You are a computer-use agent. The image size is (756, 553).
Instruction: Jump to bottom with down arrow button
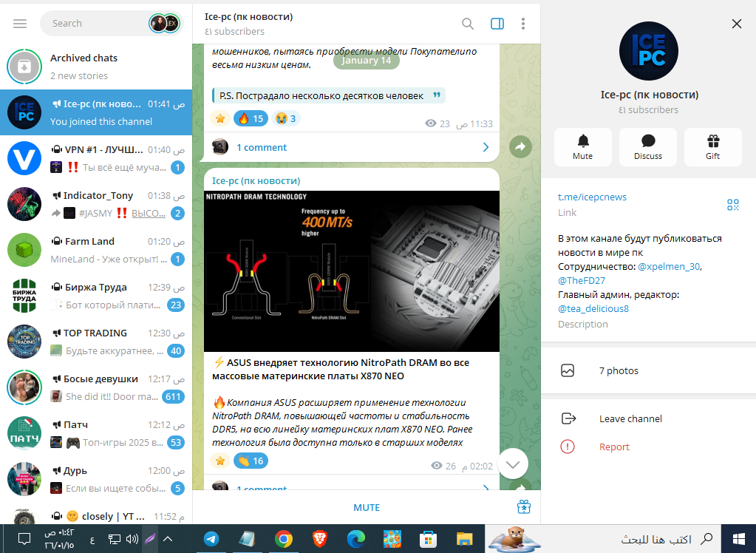(513, 464)
